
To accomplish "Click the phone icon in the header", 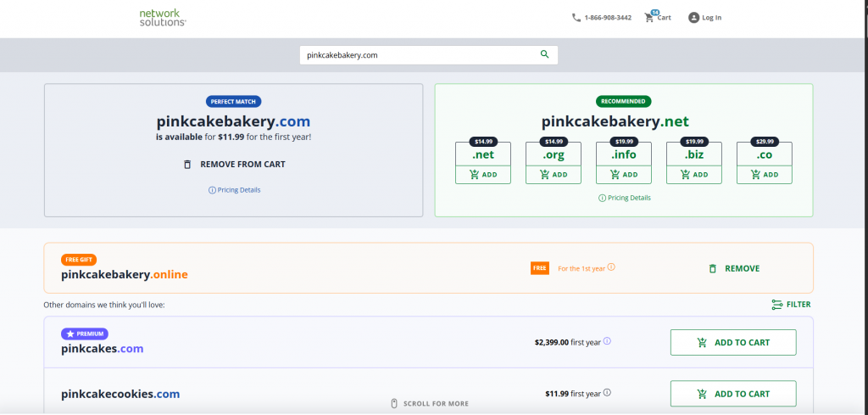I will 576,18.
